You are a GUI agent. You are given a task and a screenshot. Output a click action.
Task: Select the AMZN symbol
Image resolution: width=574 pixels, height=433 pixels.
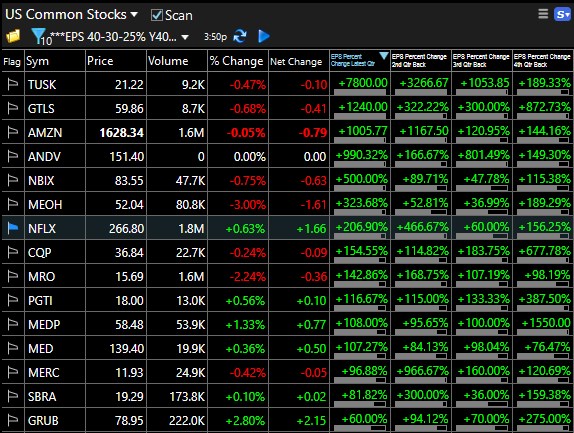[45, 133]
